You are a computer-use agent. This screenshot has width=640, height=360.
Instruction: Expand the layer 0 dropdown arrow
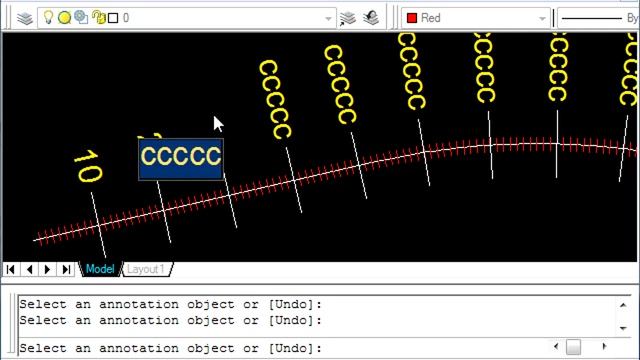328,18
